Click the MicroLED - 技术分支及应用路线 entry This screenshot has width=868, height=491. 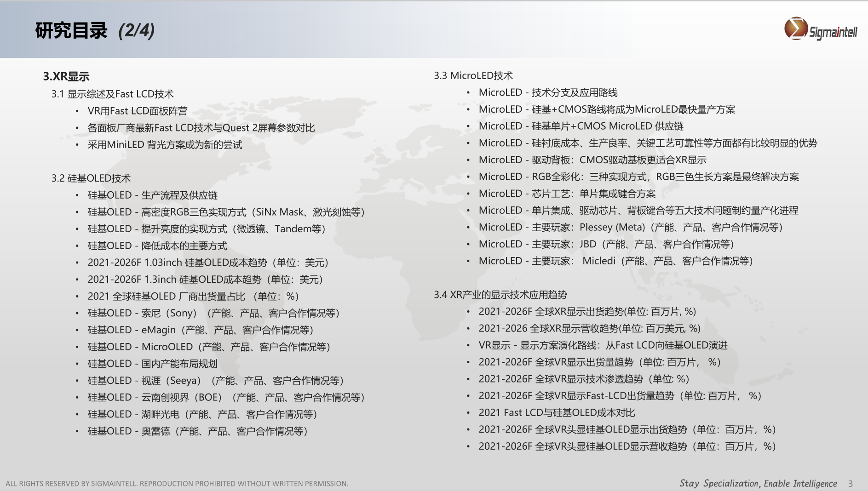tap(548, 92)
